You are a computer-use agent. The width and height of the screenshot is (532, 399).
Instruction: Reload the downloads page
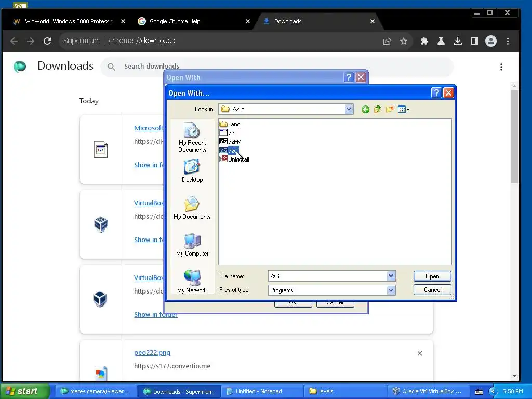coord(47,41)
